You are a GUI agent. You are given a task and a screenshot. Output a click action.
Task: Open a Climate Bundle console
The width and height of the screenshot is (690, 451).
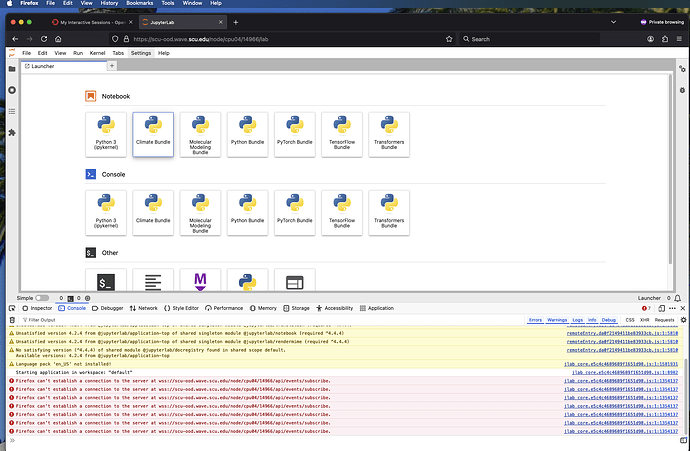tap(153, 213)
